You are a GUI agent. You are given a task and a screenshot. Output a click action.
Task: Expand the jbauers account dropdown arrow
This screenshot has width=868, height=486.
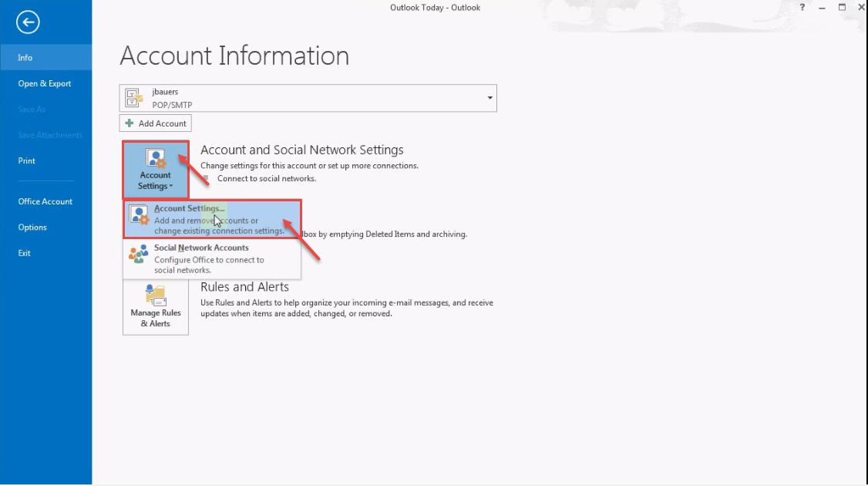tap(490, 98)
